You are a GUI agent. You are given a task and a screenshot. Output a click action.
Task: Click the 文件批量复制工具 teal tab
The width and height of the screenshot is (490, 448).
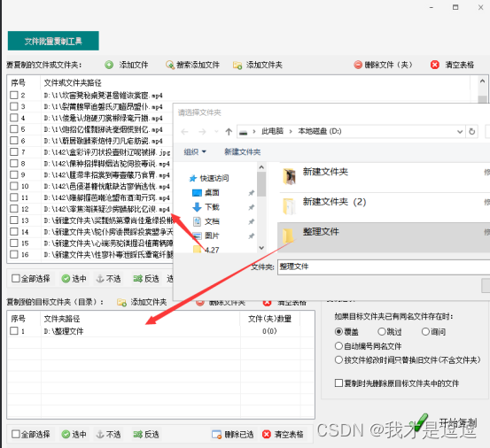53,41
